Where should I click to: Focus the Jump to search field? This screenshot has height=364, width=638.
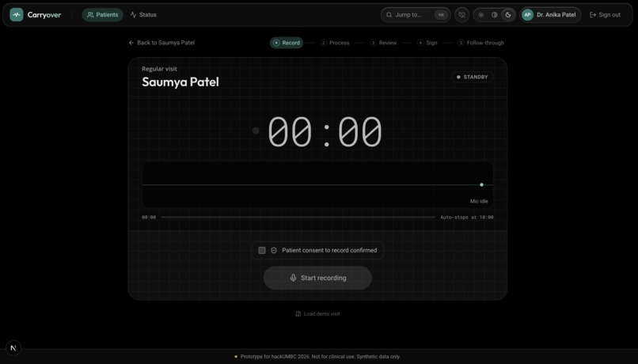416,15
